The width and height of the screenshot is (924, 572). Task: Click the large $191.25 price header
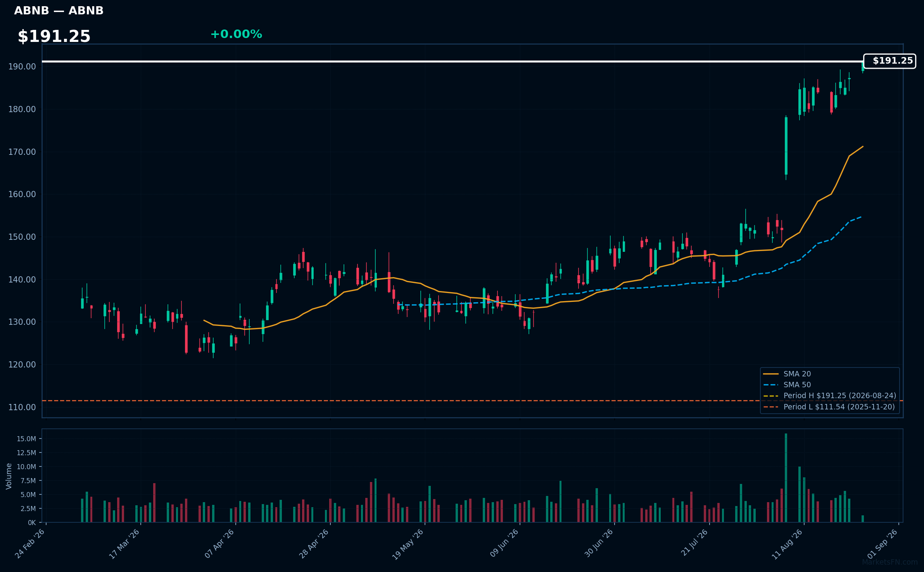[54, 36]
